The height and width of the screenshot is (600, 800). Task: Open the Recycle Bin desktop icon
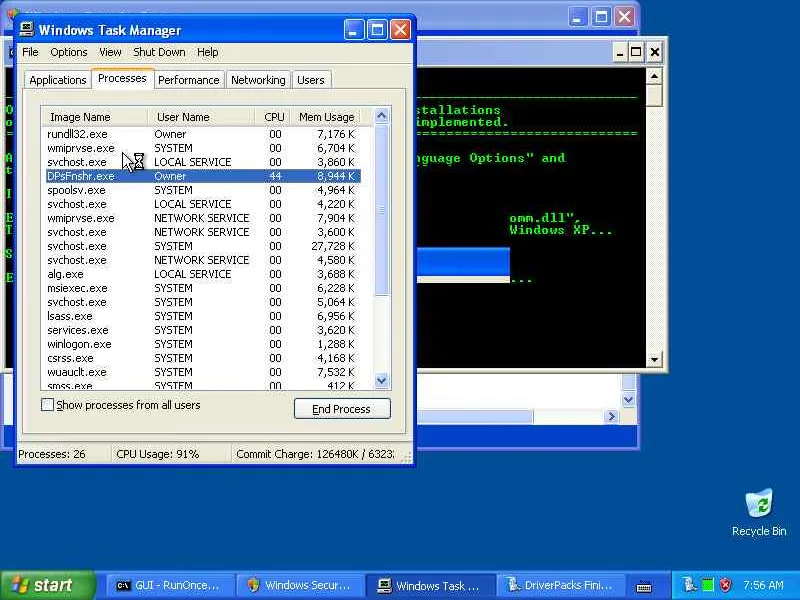(x=759, y=512)
